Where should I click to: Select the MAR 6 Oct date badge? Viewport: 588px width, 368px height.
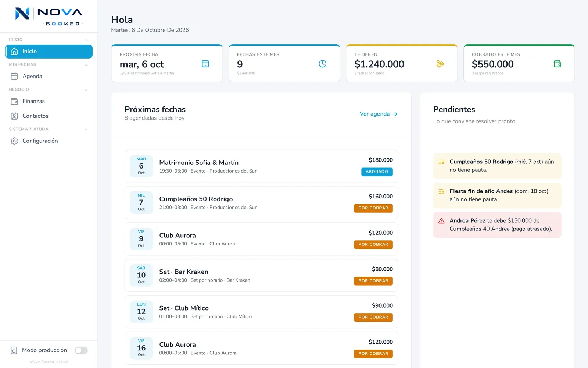(141, 166)
